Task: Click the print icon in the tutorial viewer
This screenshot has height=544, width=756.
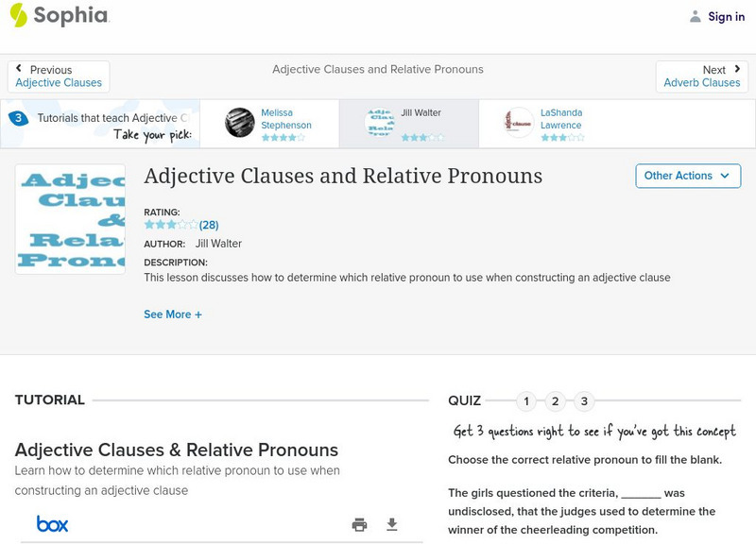Action: pyautogui.click(x=359, y=525)
